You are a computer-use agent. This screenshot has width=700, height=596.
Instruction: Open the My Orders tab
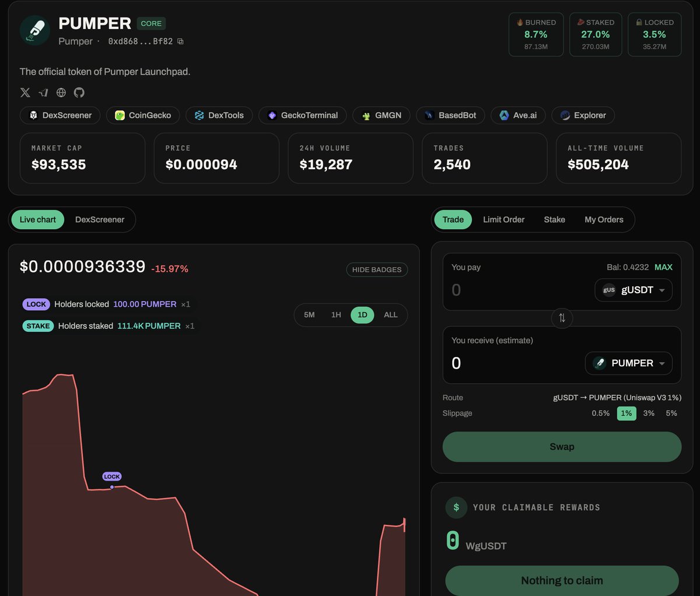(604, 219)
